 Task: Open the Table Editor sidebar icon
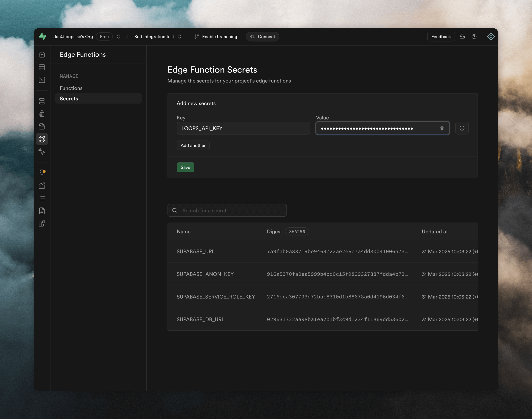pyautogui.click(x=42, y=67)
